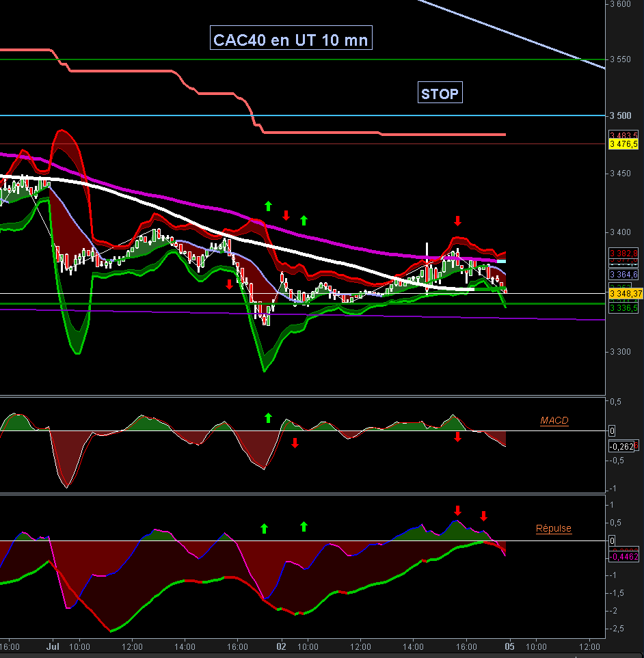Click the 3 550 price axis label

[620, 59]
